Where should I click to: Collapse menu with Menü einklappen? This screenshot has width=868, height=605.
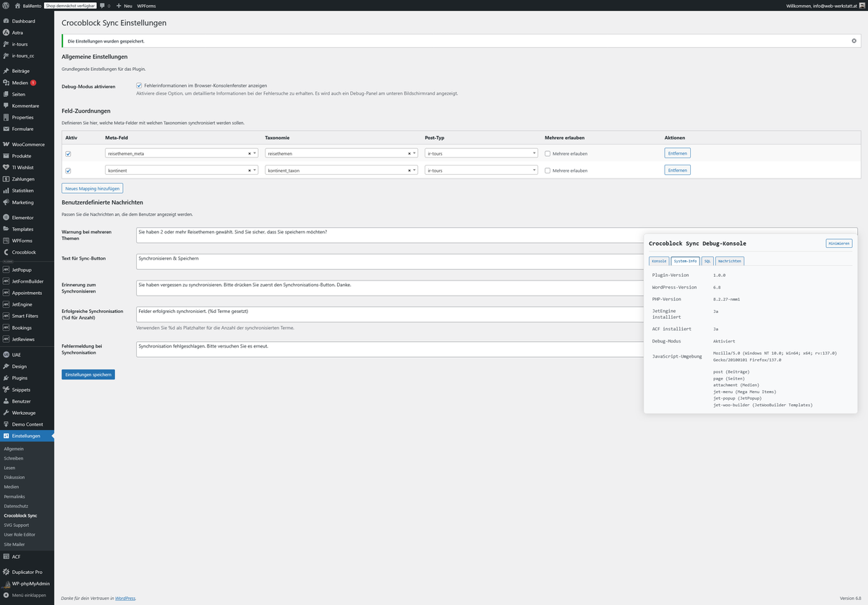(x=27, y=595)
